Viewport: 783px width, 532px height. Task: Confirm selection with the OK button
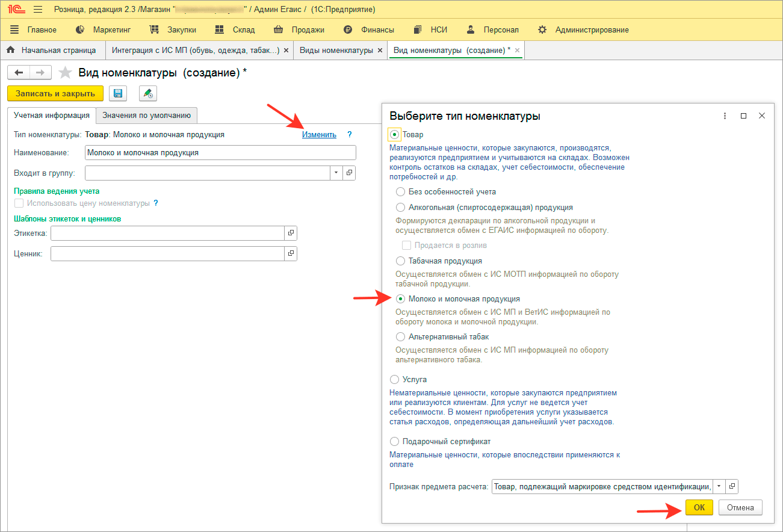pos(699,507)
